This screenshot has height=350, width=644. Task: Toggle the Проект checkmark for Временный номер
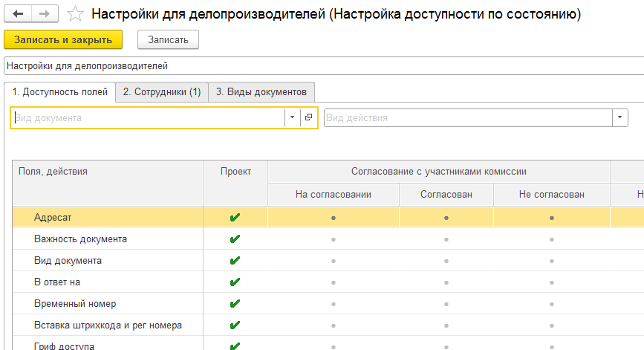click(235, 304)
